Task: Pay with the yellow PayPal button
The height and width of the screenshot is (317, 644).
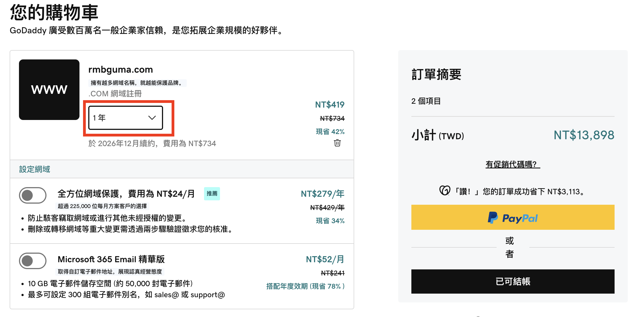Action: click(513, 217)
